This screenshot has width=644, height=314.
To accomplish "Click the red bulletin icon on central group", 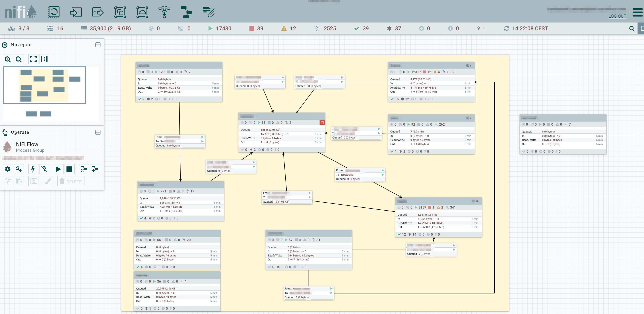I will (x=322, y=123).
